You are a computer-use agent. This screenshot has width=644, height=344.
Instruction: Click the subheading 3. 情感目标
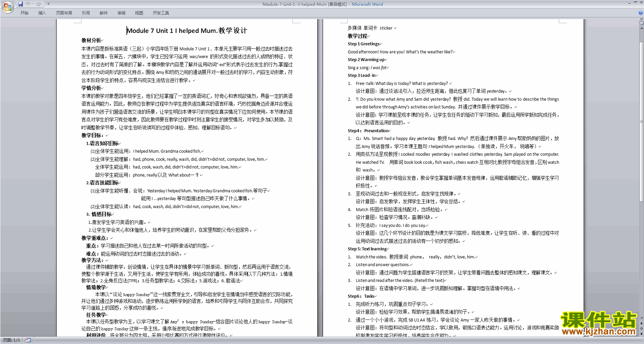[x=99, y=214]
